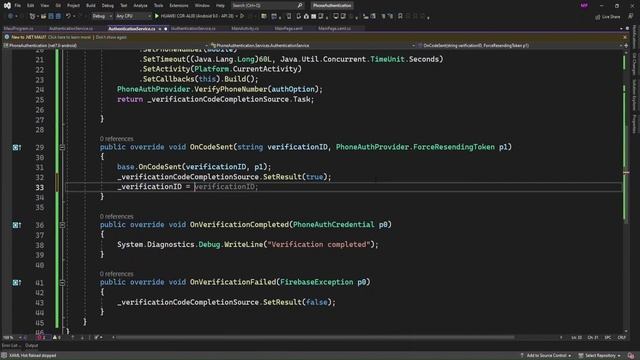Open the Tools menu
The height and width of the screenshot is (360, 640).
click(x=158, y=6)
